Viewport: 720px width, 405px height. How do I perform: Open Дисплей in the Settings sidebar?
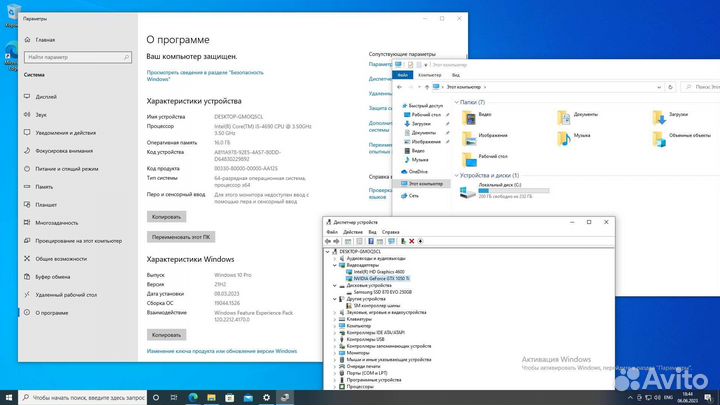click(x=46, y=97)
